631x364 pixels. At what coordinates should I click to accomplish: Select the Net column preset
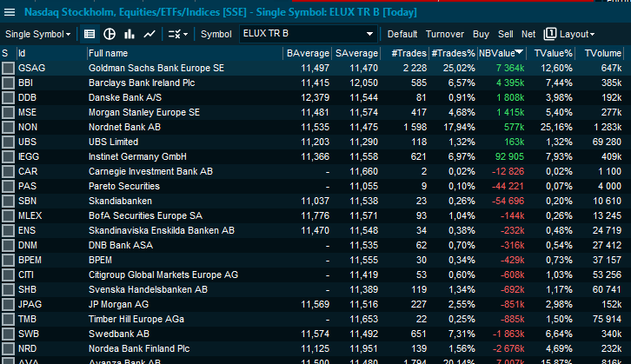528,34
